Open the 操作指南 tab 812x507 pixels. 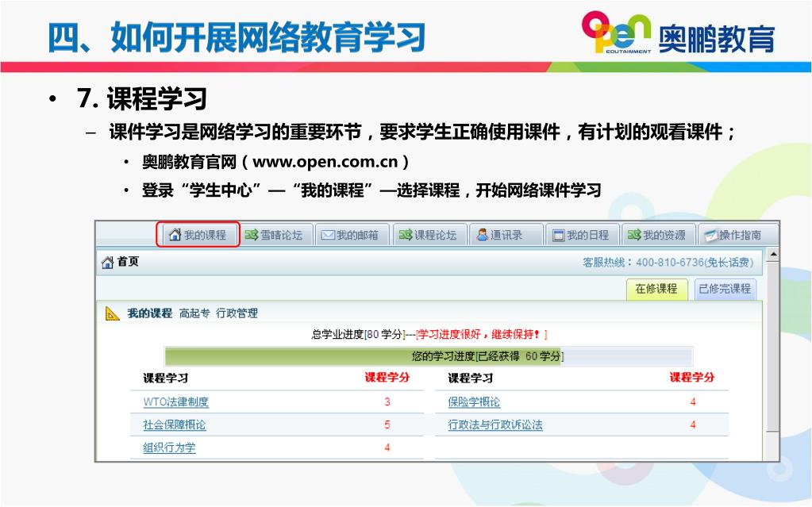737,235
